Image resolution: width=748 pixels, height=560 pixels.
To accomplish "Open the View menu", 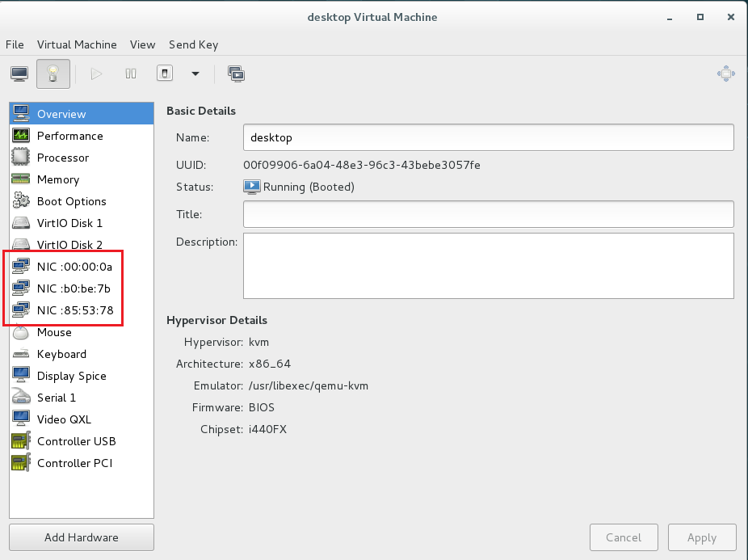I will [x=143, y=44].
